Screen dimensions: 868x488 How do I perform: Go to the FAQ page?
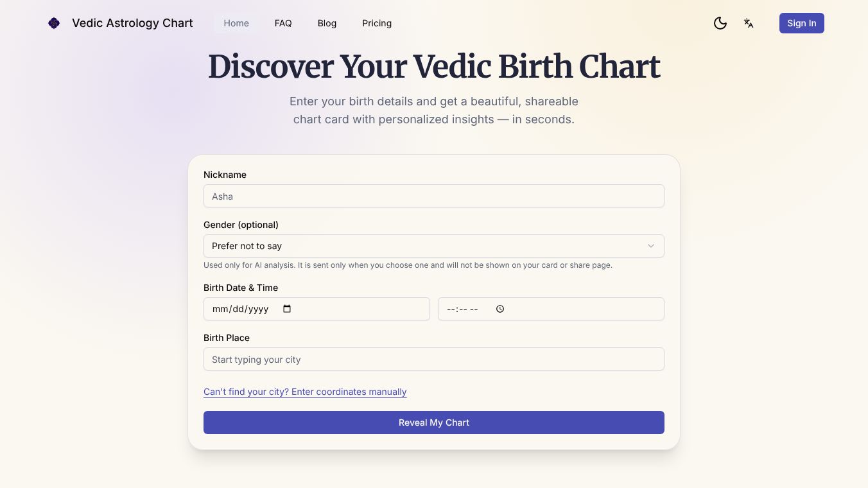[x=283, y=23]
